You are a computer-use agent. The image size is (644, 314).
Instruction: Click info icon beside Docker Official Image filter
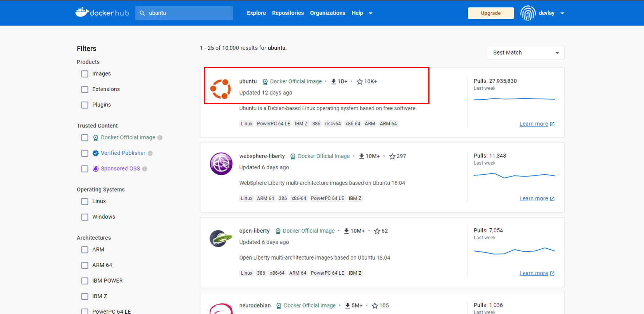pos(160,138)
